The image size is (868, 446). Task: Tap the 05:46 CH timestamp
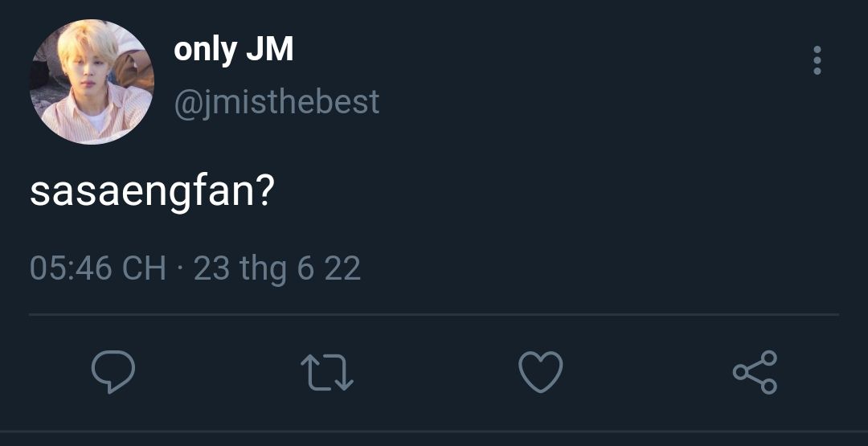[x=97, y=268]
